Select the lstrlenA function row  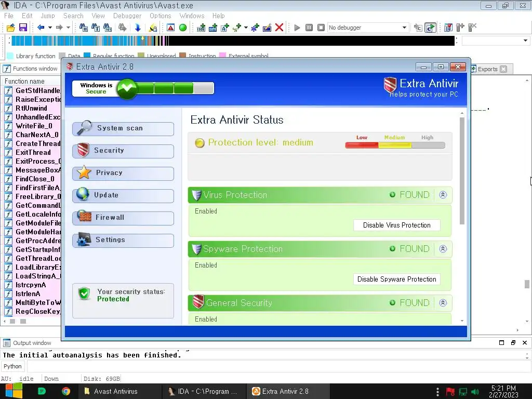coord(33,294)
